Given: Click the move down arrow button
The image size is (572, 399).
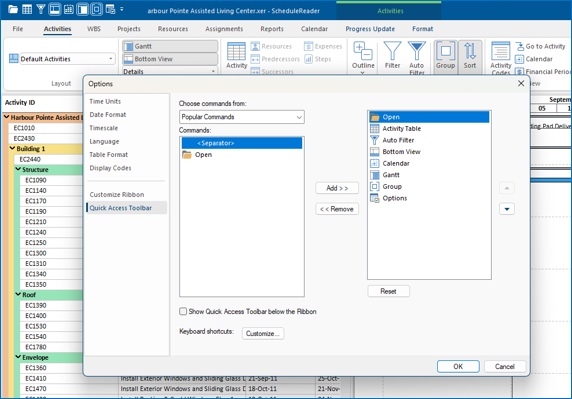Looking at the screenshot, I should coord(507,209).
